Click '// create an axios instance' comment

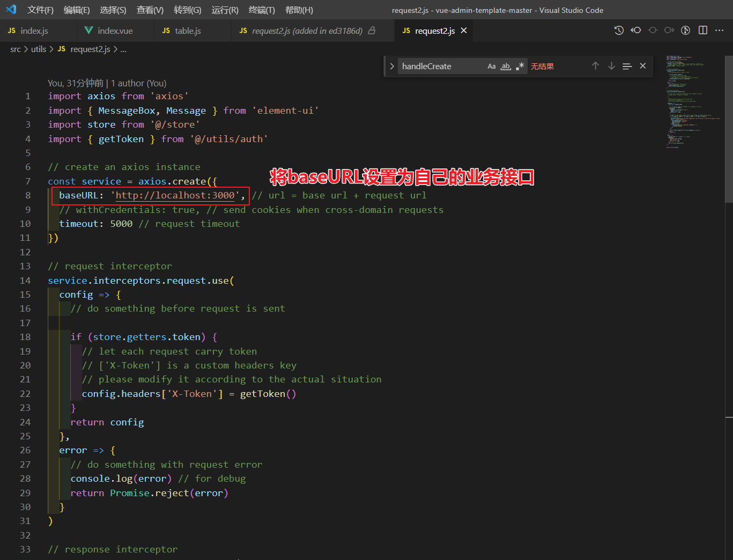tap(124, 167)
